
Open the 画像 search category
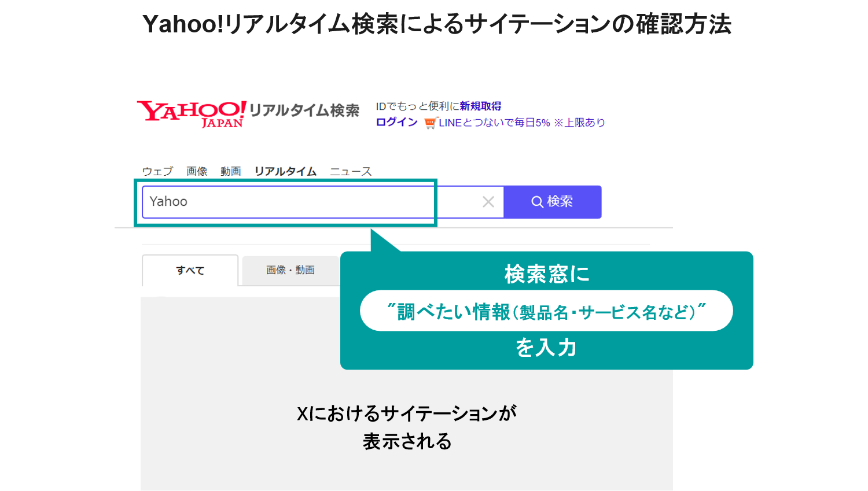click(197, 171)
